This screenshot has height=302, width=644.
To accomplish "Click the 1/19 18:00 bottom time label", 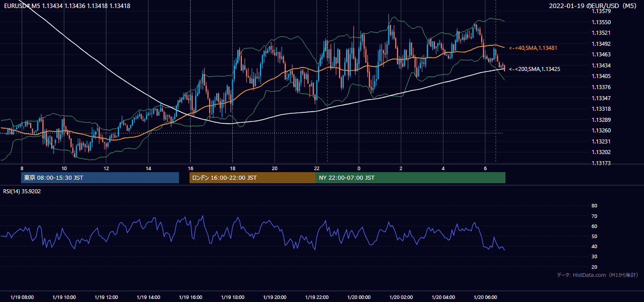I will point(232,297).
